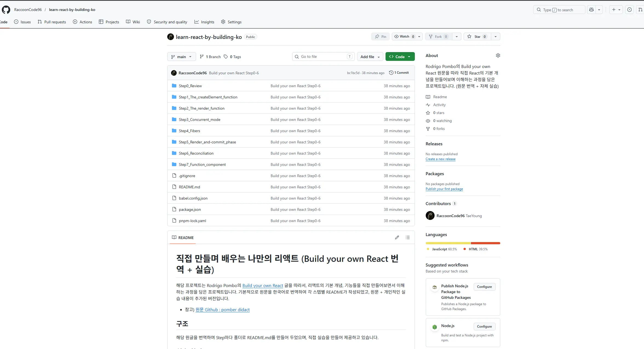Fork this repository

click(438, 36)
